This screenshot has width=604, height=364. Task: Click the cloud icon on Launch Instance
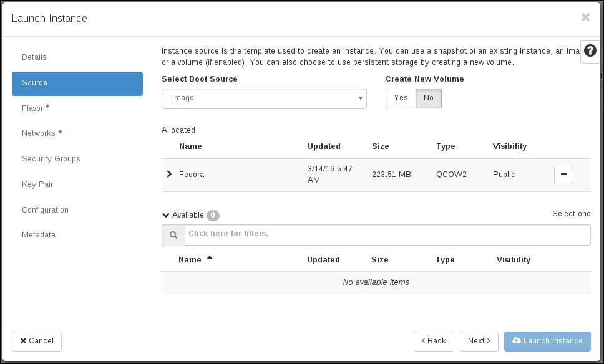click(x=518, y=341)
